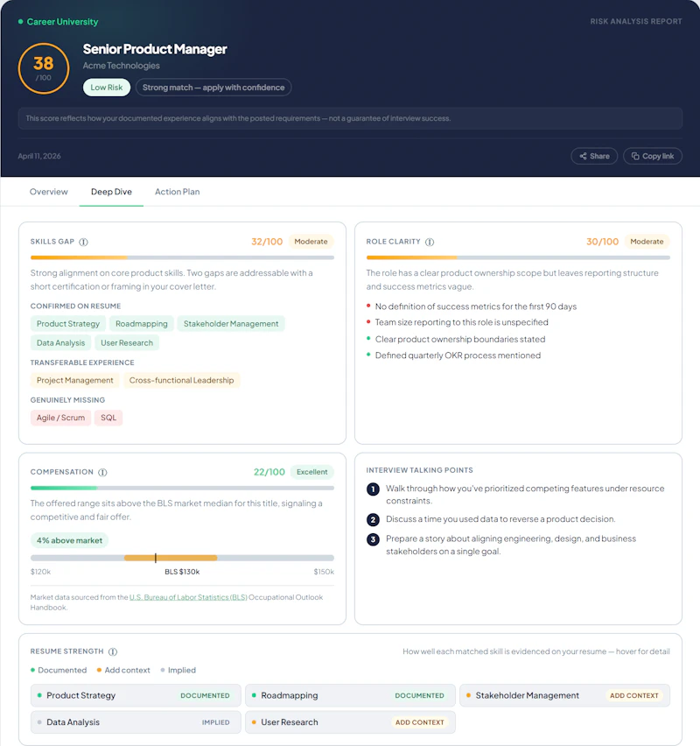
Task: Click the Risk Analysis Report header label
Action: coord(636,21)
